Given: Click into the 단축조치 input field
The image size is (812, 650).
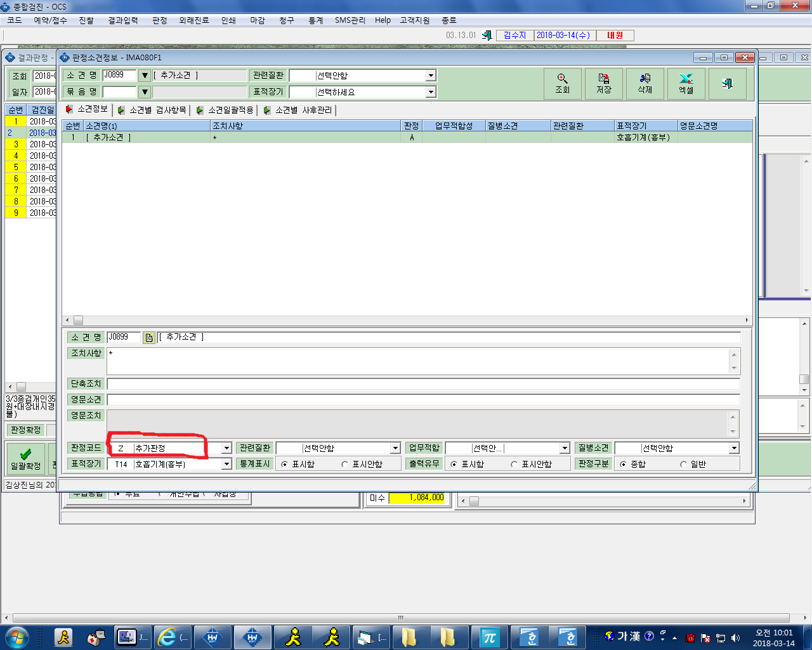Looking at the screenshot, I should coord(423,384).
